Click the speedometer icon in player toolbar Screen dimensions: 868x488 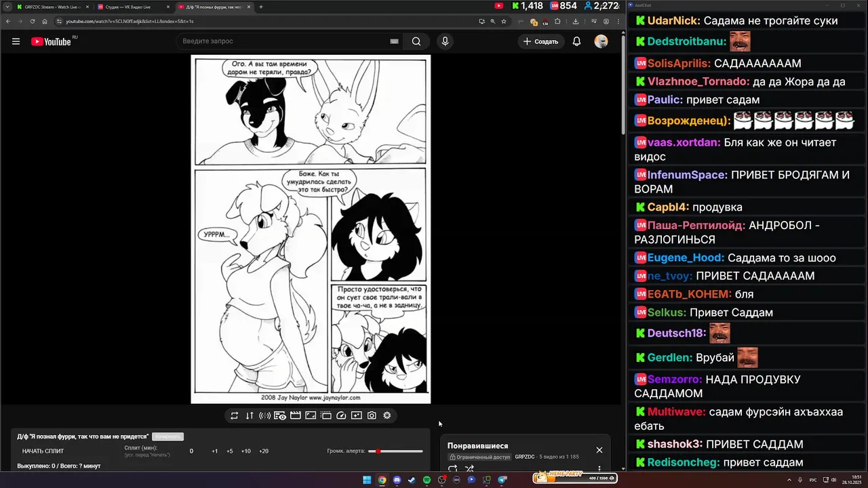point(341,415)
